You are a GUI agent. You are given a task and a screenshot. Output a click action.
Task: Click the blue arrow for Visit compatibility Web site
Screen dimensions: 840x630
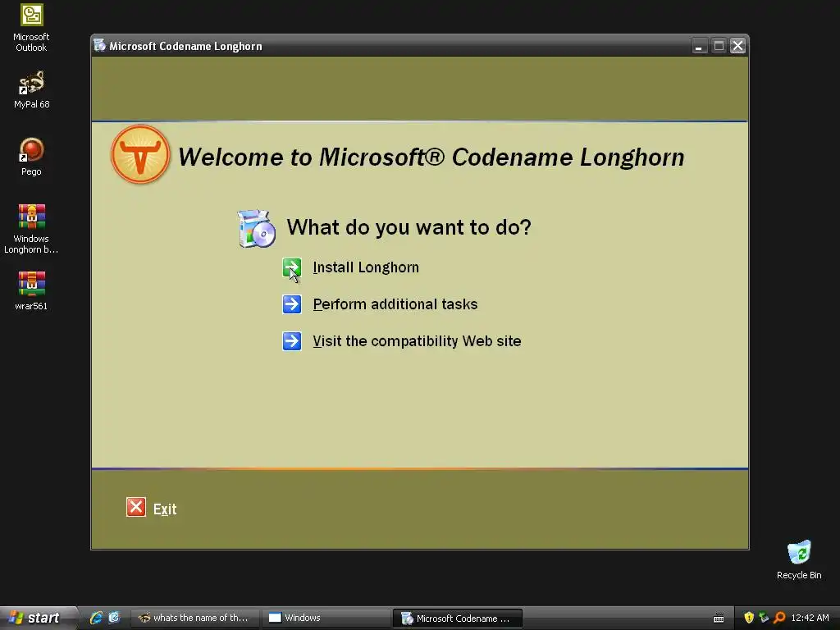tap(292, 340)
